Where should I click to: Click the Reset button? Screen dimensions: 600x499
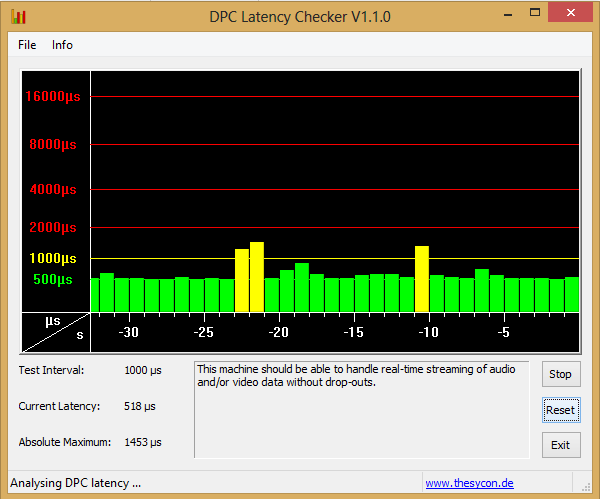point(561,410)
